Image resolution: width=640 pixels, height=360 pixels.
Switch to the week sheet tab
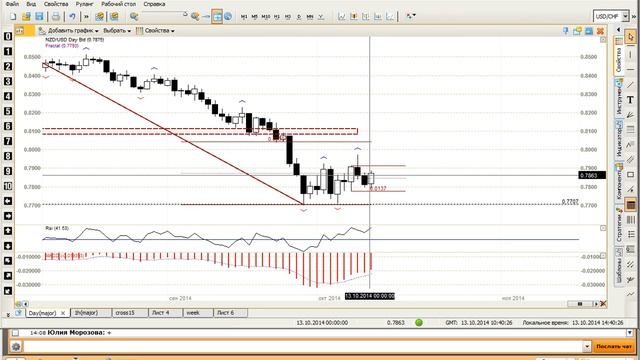(x=198, y=313)
